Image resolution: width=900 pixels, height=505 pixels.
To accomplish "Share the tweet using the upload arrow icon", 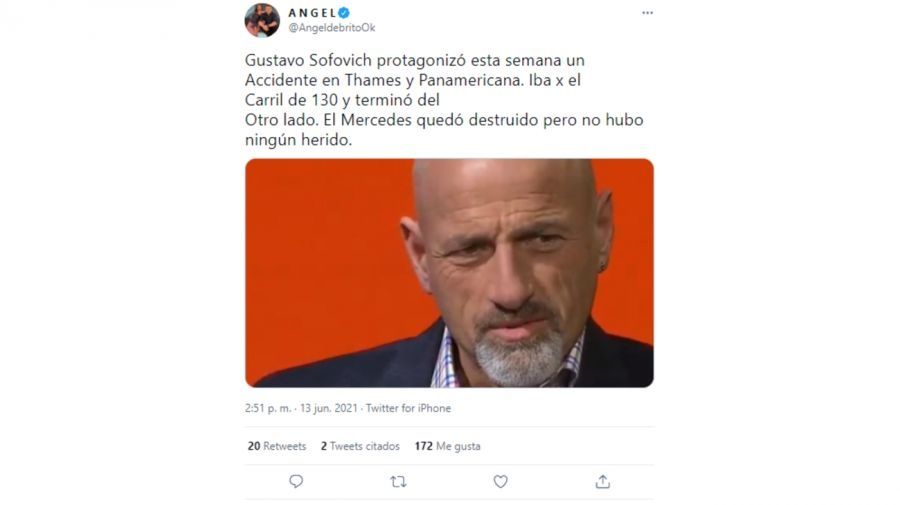I will pos(603,481).
